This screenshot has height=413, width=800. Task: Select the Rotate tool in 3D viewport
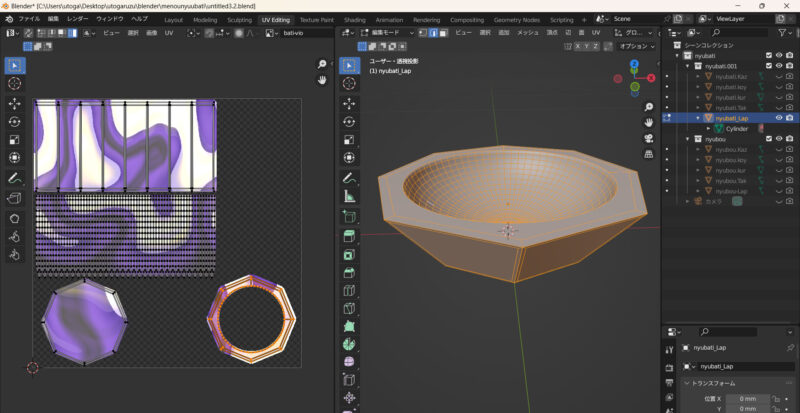pyautogui.click(x=349, y=122)
